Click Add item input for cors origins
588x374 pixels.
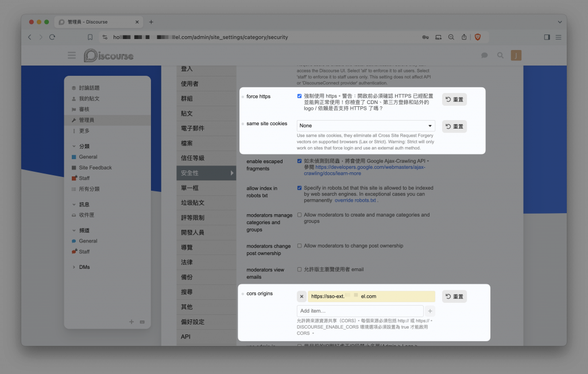360,311
